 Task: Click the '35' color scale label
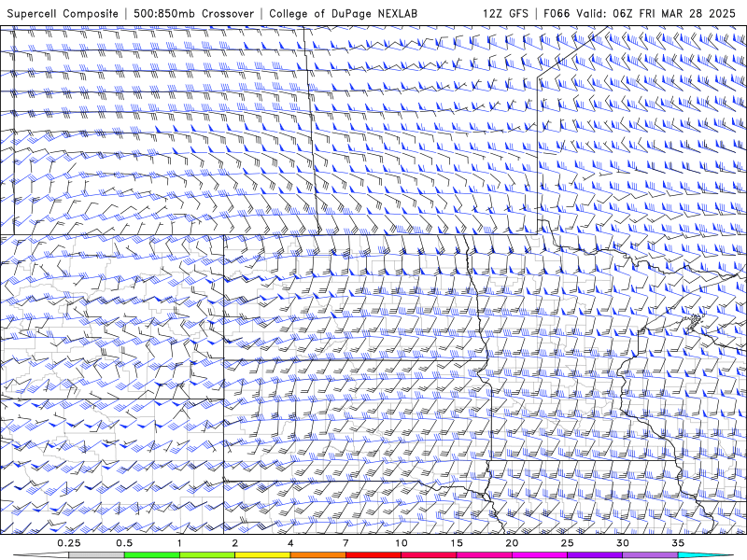[678, 543]
